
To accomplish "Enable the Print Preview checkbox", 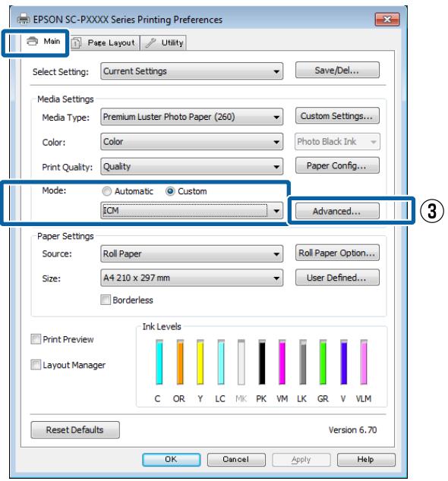I will tap(36, 339).
